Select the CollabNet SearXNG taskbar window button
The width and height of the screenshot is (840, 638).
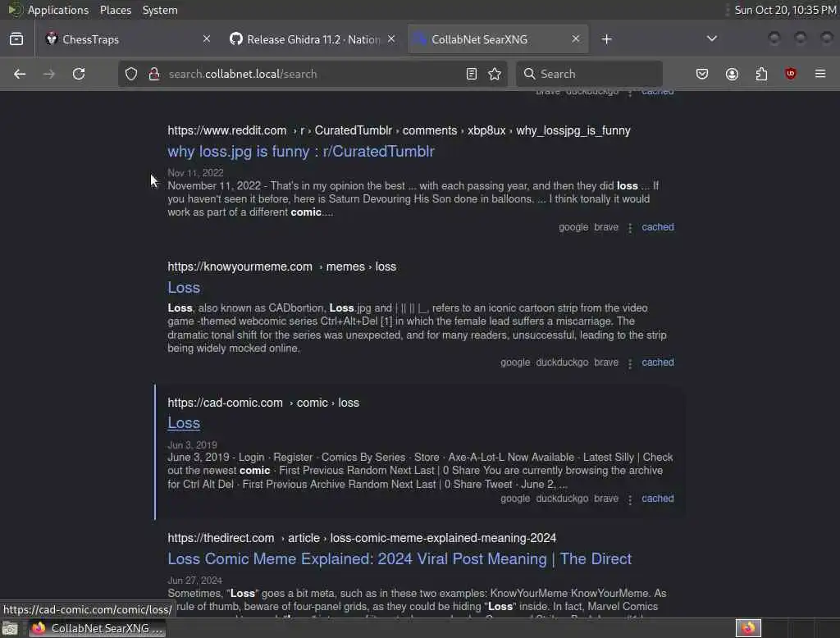[97, 628]
